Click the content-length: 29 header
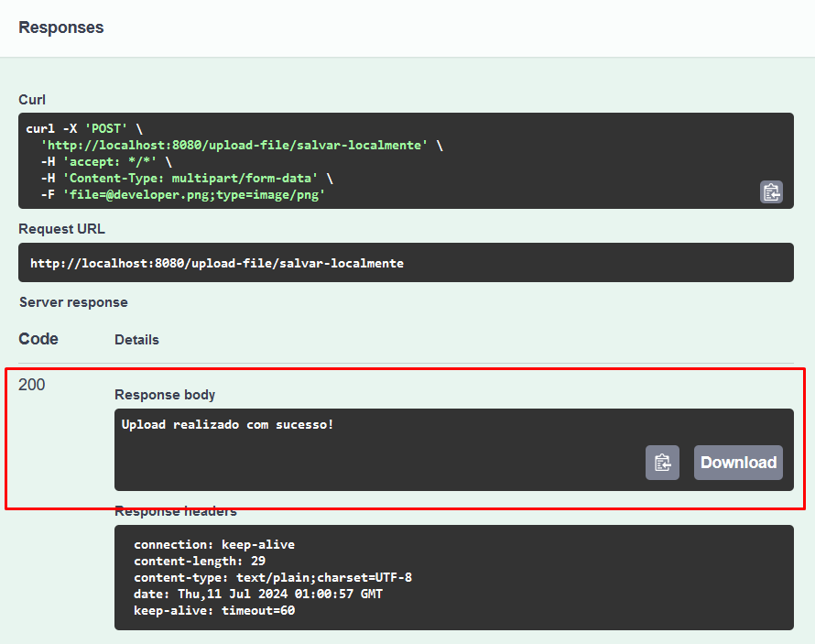The width and height of the screenshot is (815, 644). point(200,561)
